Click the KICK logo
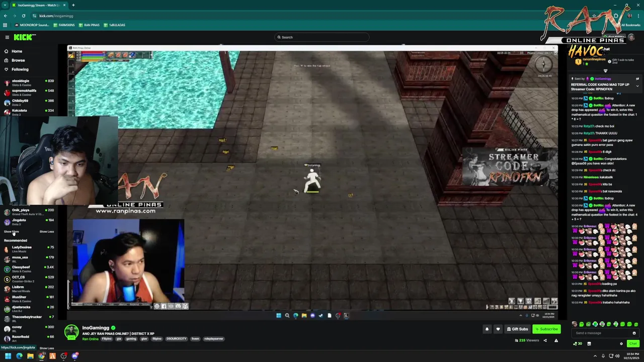The width and height of the screenshot is (644, 362). [24, 37]
